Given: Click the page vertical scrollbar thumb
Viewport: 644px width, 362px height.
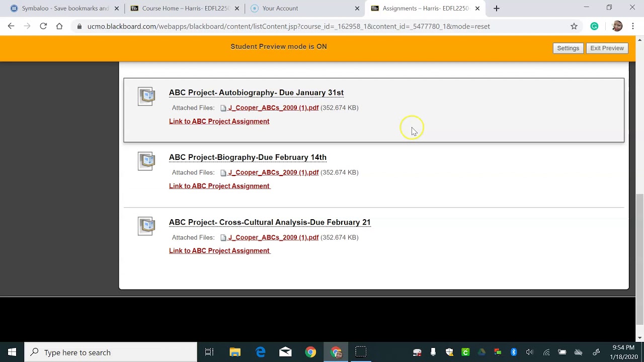Looking at the screenshot, I should click(640, 259).
